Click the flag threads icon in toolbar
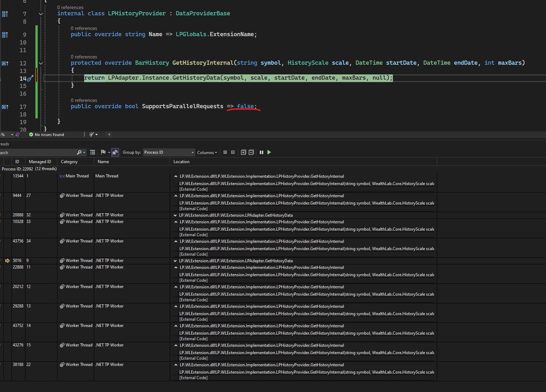The height and width of the screenshot is (392, 546). (x=103, y=152)
